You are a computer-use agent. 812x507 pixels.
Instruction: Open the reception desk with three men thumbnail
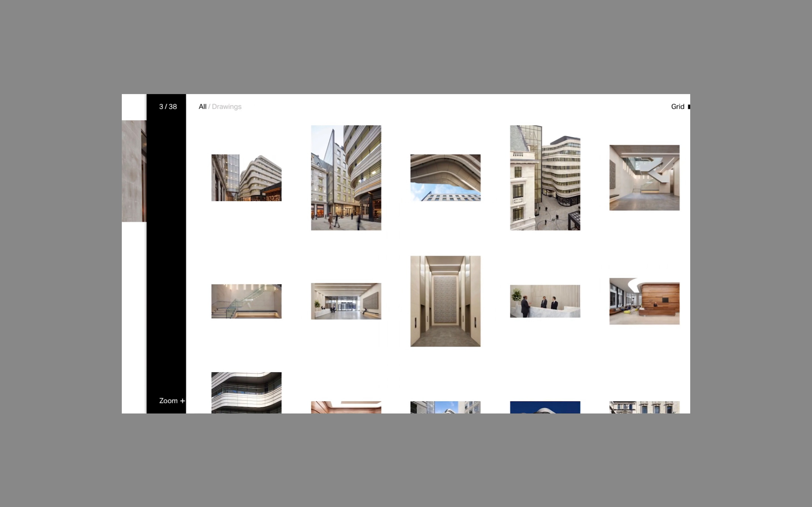click(545, 301)
